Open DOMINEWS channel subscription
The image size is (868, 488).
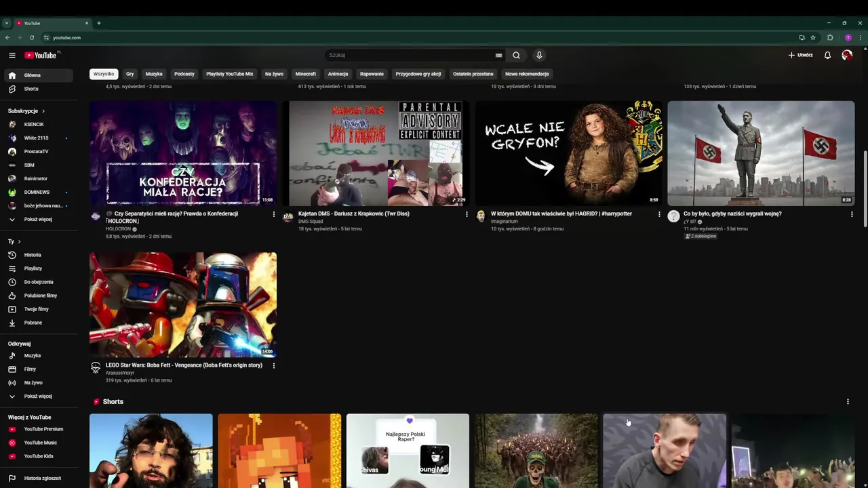click(37, 192)
